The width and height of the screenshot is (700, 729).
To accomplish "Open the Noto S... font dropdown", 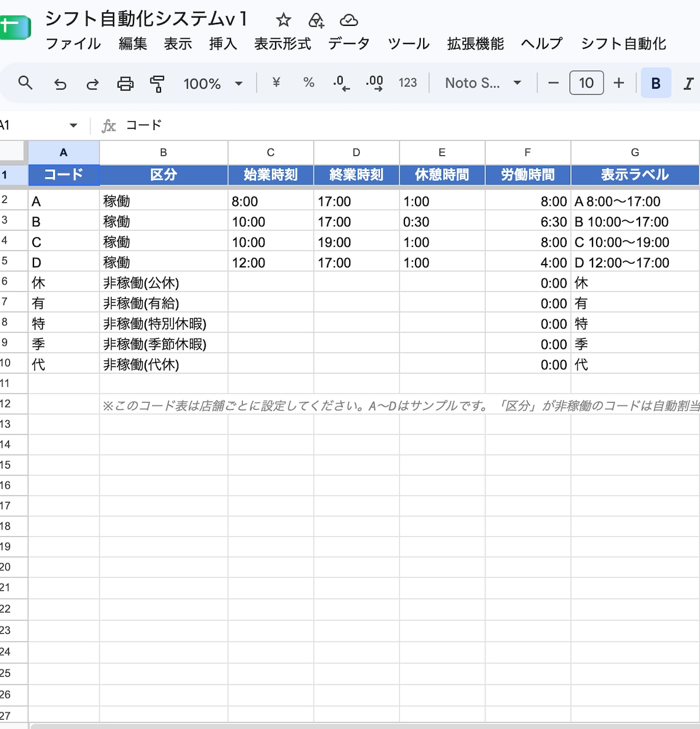I will (483, 83).
